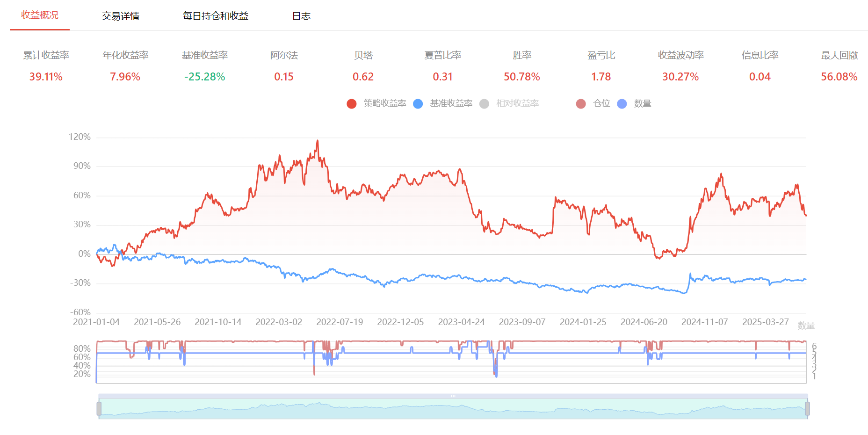Click the 夏普比率 metric label
Screen dimensions: 868x435
click(x=442, y=55)
